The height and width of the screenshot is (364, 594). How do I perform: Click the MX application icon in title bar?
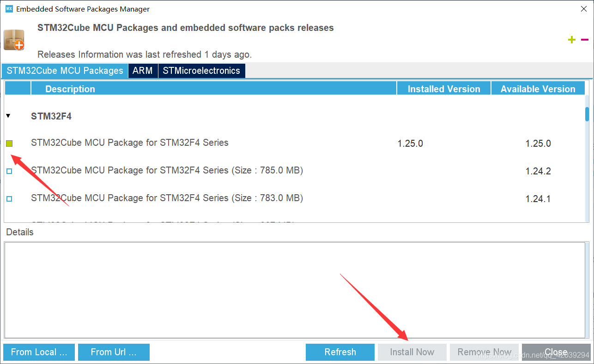click(x=9, y=9)
